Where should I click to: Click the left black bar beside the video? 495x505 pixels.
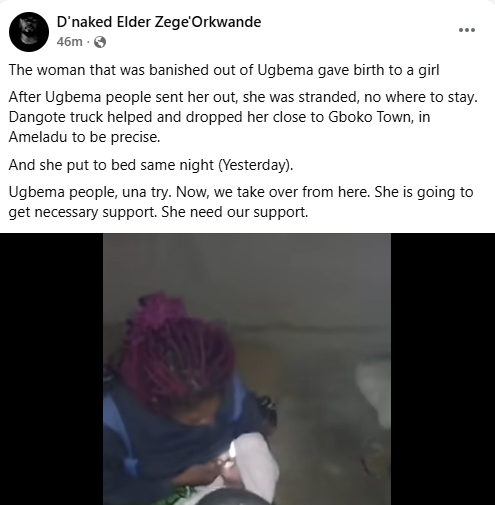(x=51, y=369)
